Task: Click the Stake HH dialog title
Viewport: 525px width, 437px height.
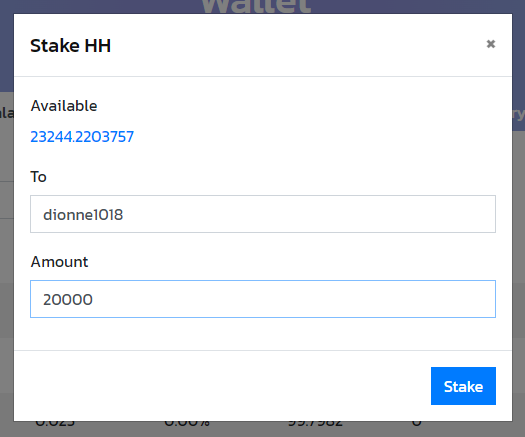Action: click(70, 46)
